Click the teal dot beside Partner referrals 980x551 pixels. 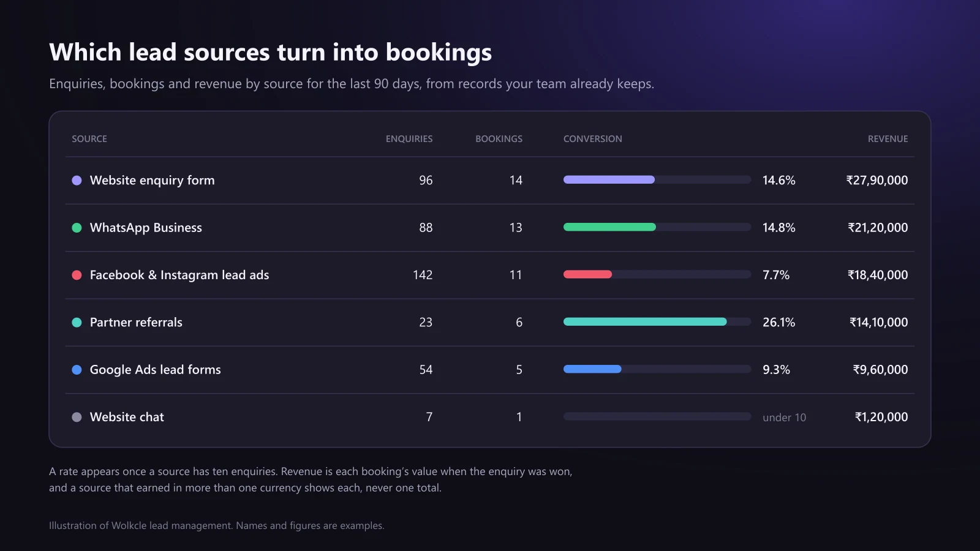[77, 323]
